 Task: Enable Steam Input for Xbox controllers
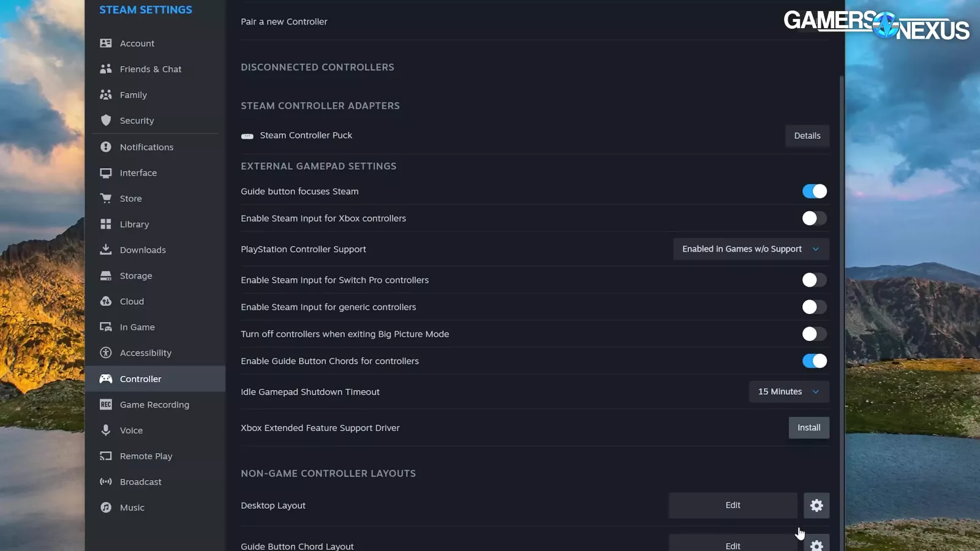[x=815, y=219]
